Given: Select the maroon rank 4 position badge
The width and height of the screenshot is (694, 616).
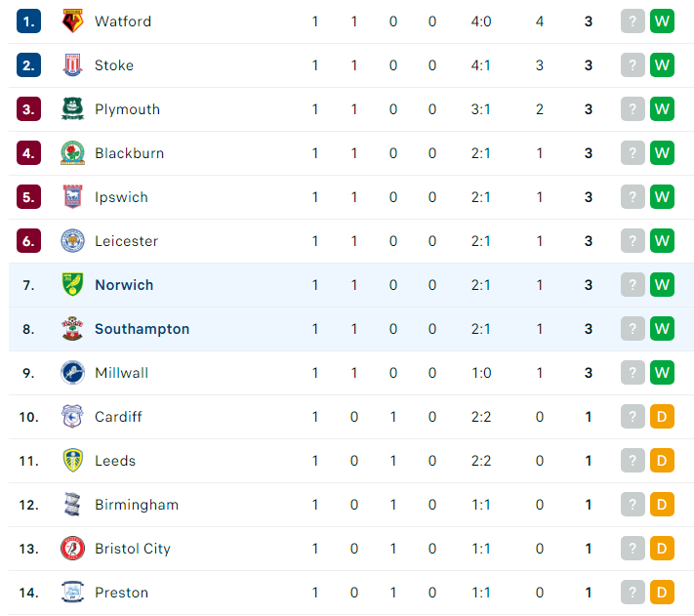Looking at the screenshot, I should 28,153.
